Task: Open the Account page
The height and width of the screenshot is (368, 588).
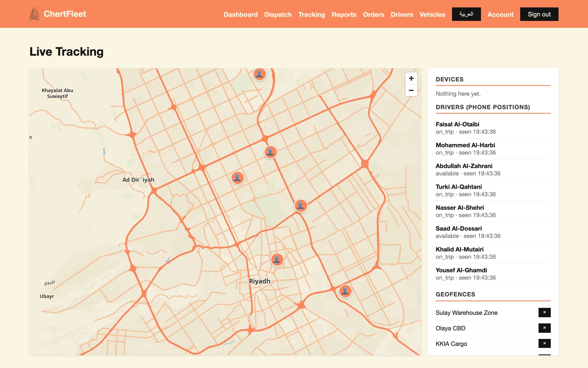Action: pyautogui.click(x=500, y=14)
